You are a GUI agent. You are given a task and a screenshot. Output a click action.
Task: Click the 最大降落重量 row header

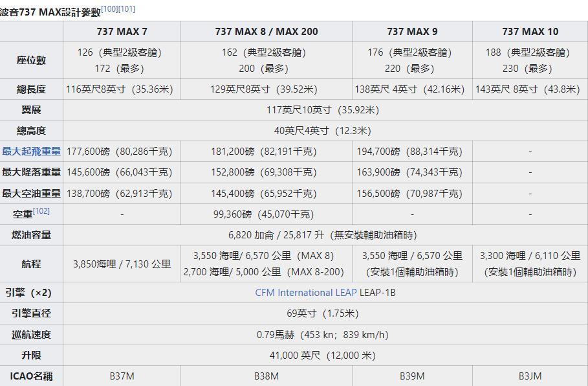pos(31,172)
